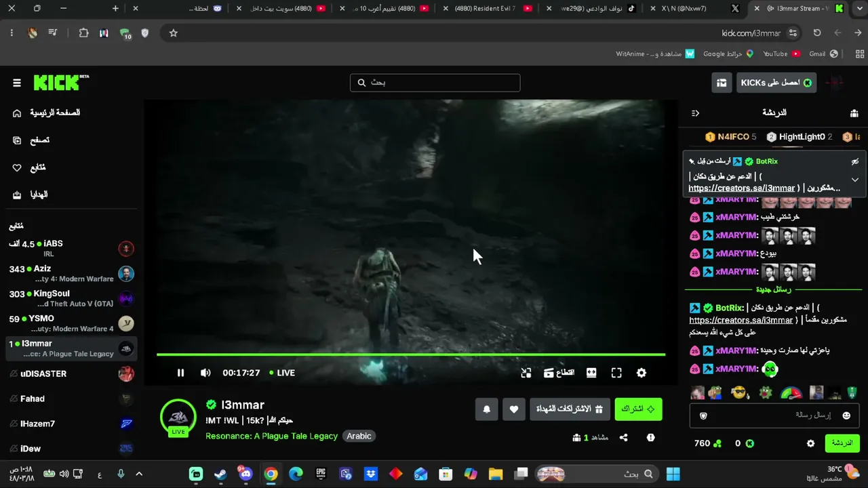Share the stream via share icon
Image resolution: width=868 pixels, height=488 pixels.
623,438
